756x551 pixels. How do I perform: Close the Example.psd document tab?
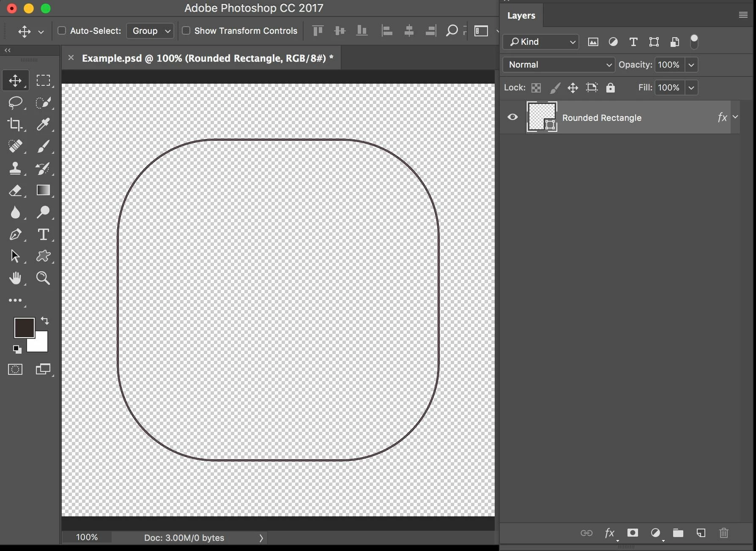71,57
